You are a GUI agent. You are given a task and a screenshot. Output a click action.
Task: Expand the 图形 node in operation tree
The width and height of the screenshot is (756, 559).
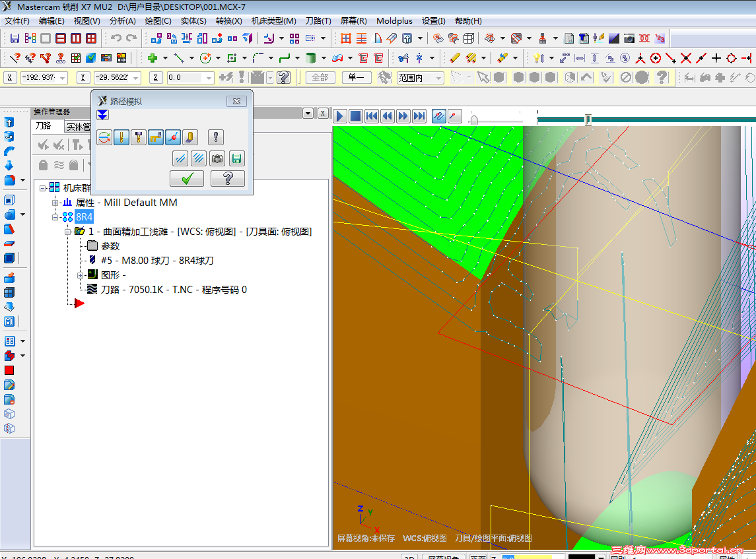[x=81, y=275]
